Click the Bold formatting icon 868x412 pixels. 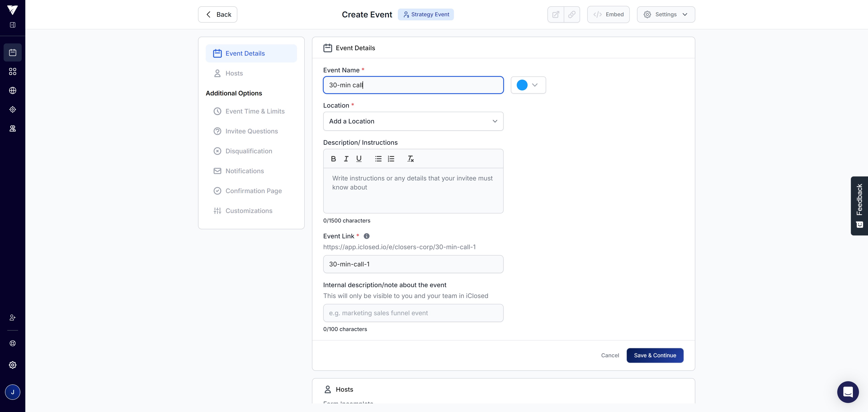(x=333, y=159)
